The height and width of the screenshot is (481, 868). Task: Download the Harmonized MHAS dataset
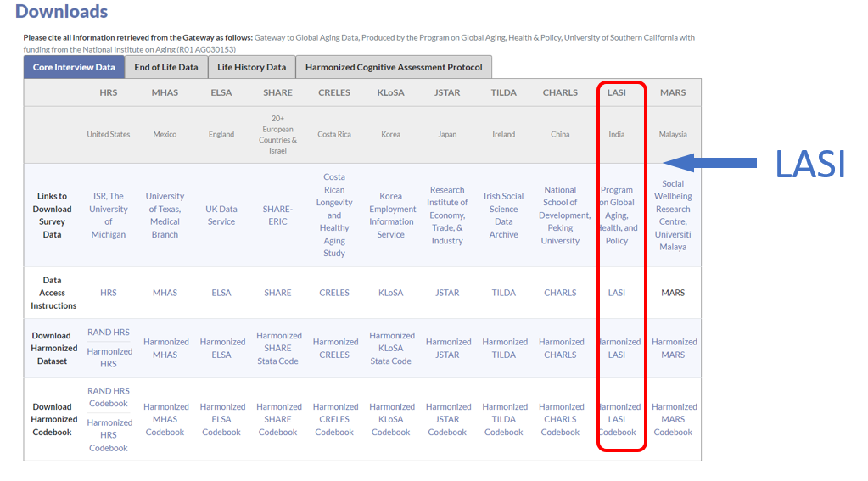(166, 348)
